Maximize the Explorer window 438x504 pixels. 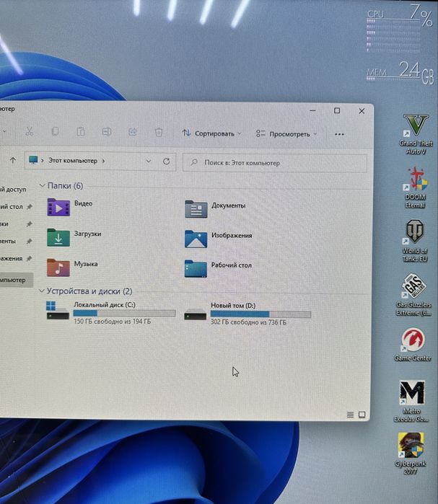tap(337, 110)
